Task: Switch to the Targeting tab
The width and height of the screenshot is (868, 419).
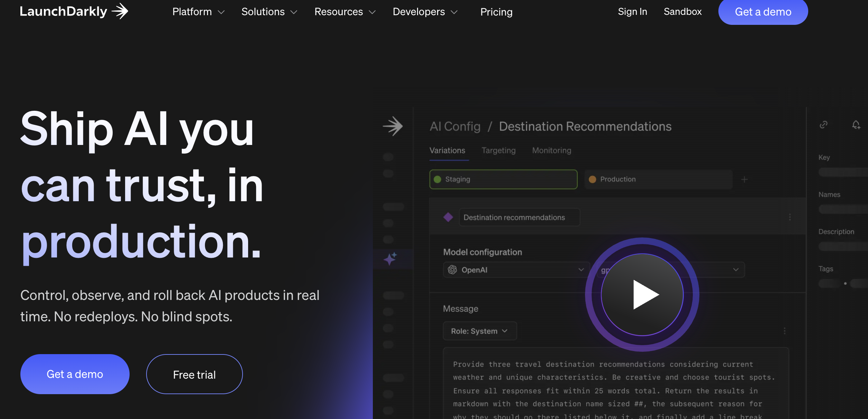Action: pyautogui.click(x=498, y=150)
